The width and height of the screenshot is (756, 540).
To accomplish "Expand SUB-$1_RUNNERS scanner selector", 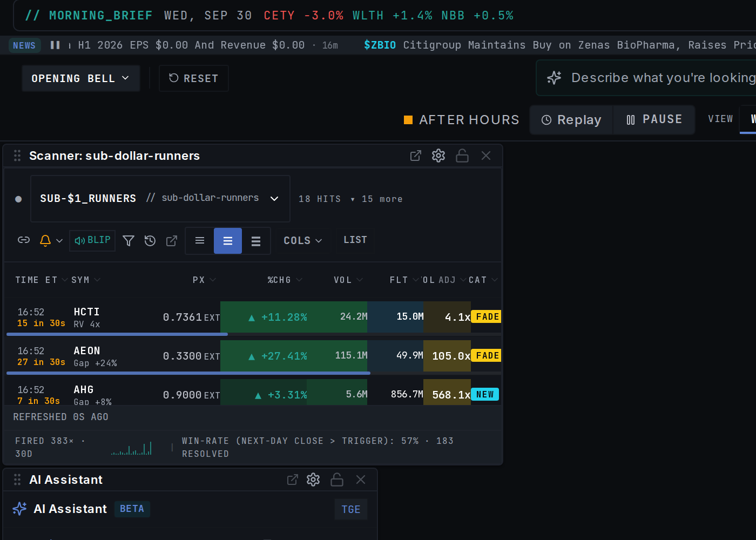I will tap(160, 199).
